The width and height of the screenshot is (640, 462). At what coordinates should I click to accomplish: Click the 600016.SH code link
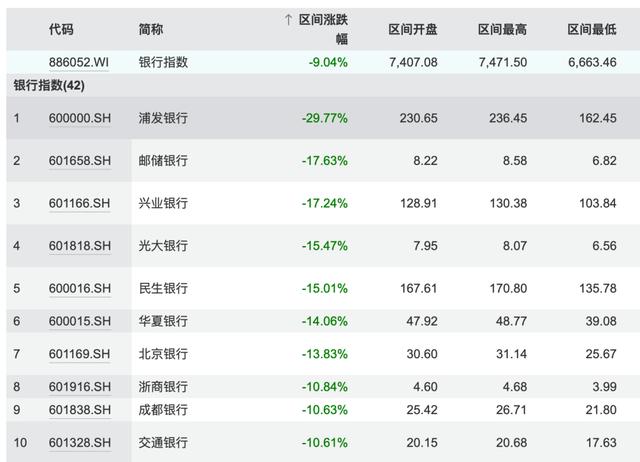[79, 288]
